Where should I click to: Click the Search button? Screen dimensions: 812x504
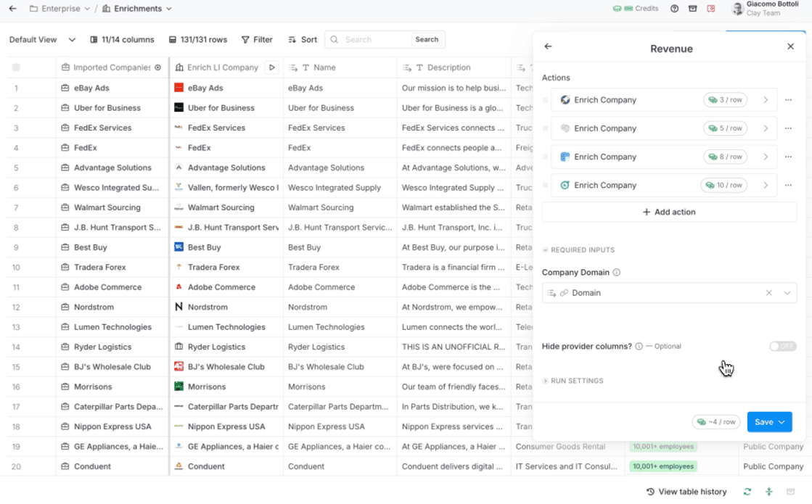[x=427, y=39]
